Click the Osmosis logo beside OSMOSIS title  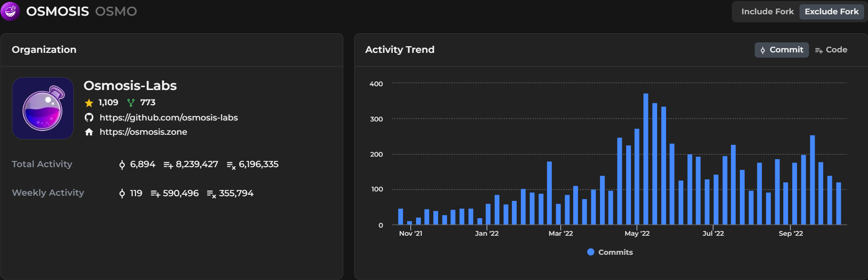pyautogui.click(x=10, y=11)
